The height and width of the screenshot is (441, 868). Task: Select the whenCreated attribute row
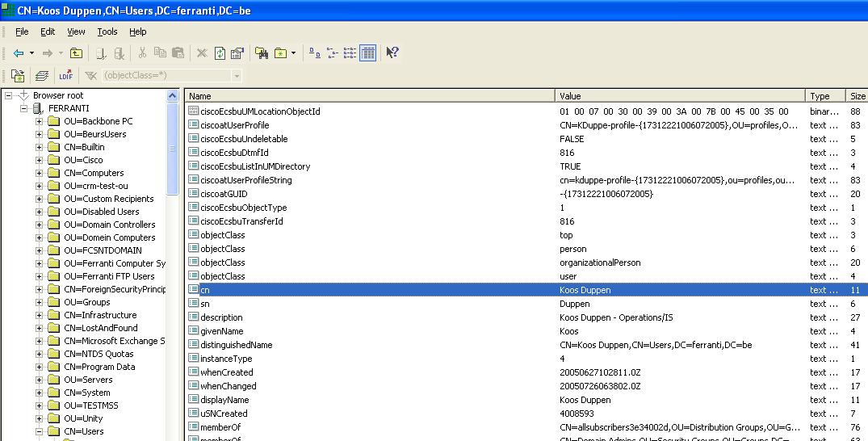[x=526, y=372]
